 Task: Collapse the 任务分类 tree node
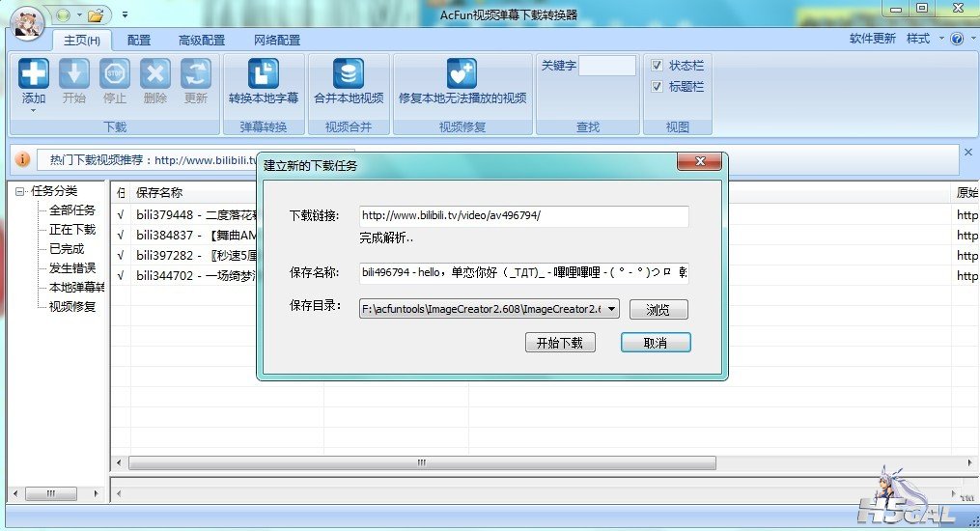coord(20,192)
